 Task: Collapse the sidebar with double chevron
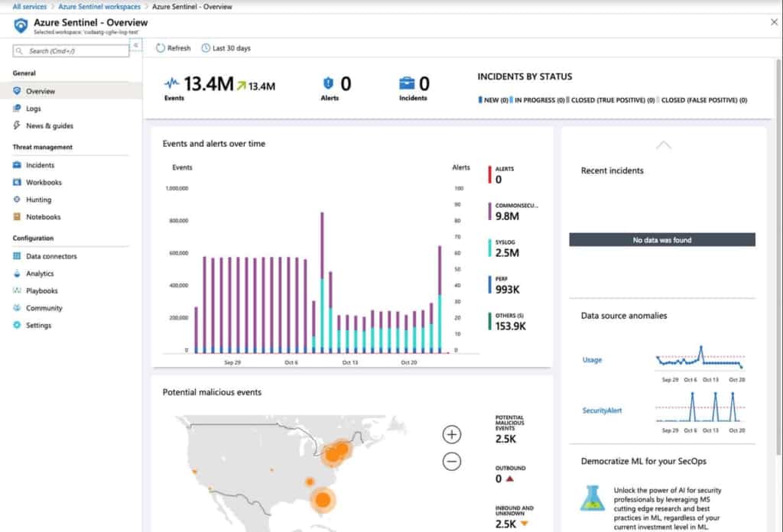[136, 45]
